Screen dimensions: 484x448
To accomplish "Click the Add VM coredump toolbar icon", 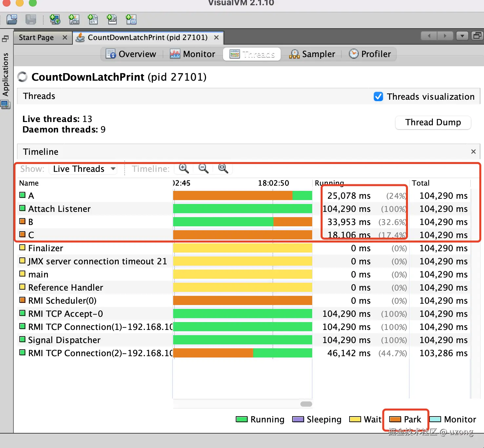I will (x=93, y=20).
